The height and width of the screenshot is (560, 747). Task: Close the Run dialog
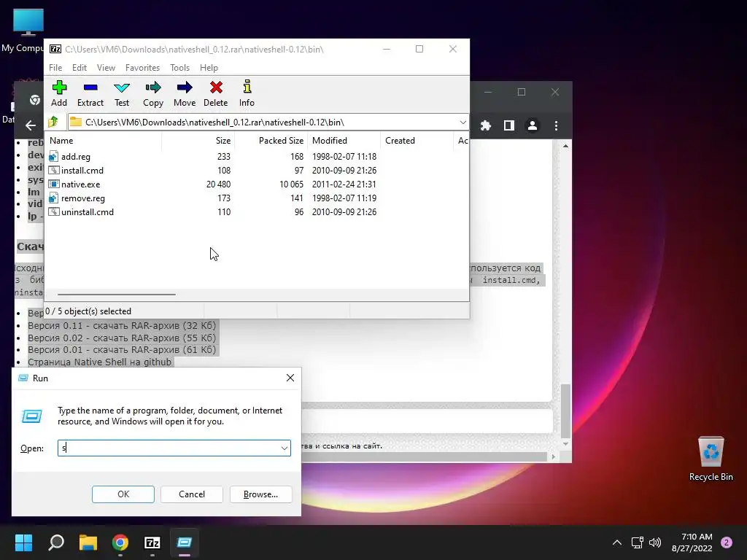pos(290,378)
